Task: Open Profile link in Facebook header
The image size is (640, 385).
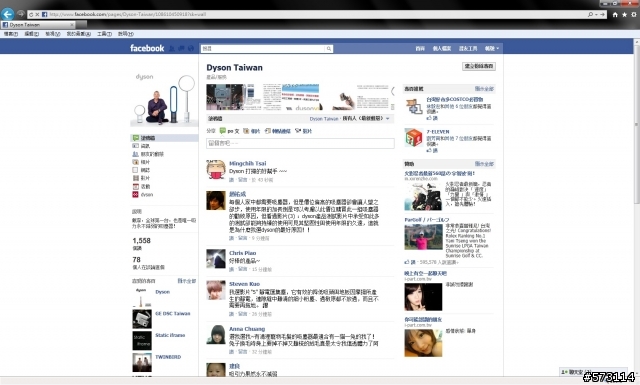Action: pyautogui.click(x=442, y=48)
